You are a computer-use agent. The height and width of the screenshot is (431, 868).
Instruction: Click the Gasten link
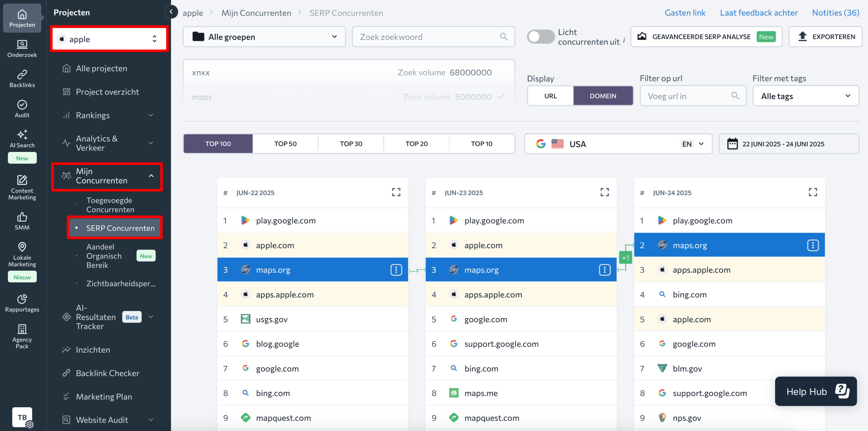coord(685,13)
